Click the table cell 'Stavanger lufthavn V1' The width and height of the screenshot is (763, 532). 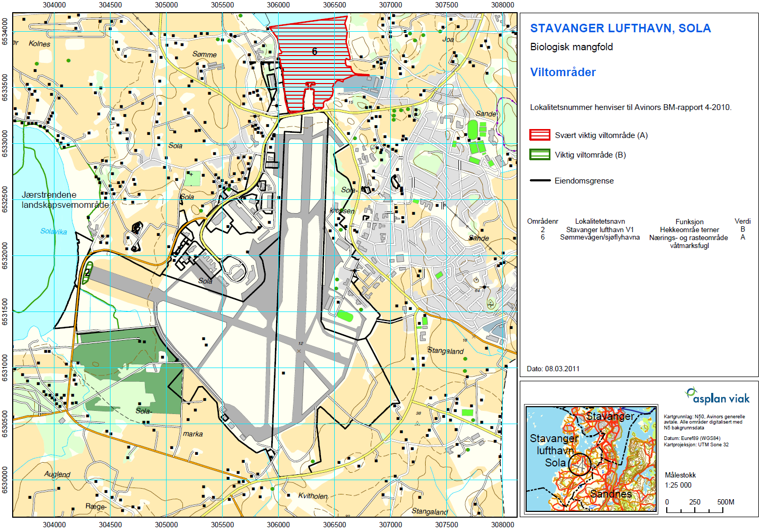tap(600, 230)
